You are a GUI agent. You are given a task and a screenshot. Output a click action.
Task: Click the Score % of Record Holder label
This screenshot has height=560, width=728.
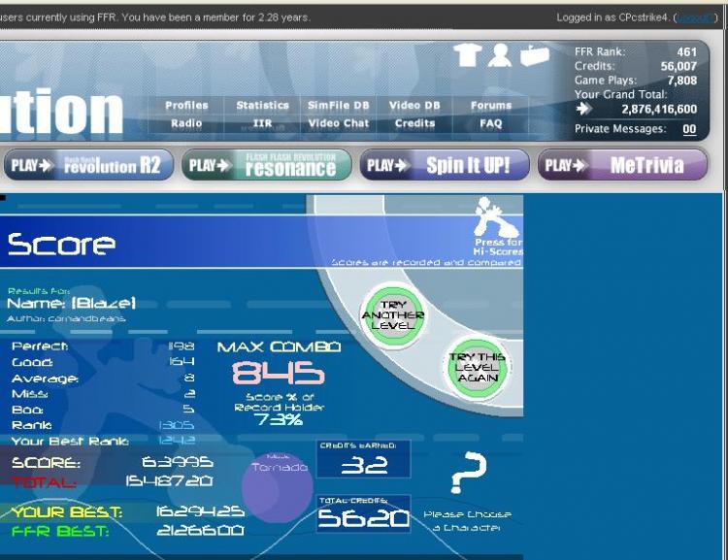279,402
